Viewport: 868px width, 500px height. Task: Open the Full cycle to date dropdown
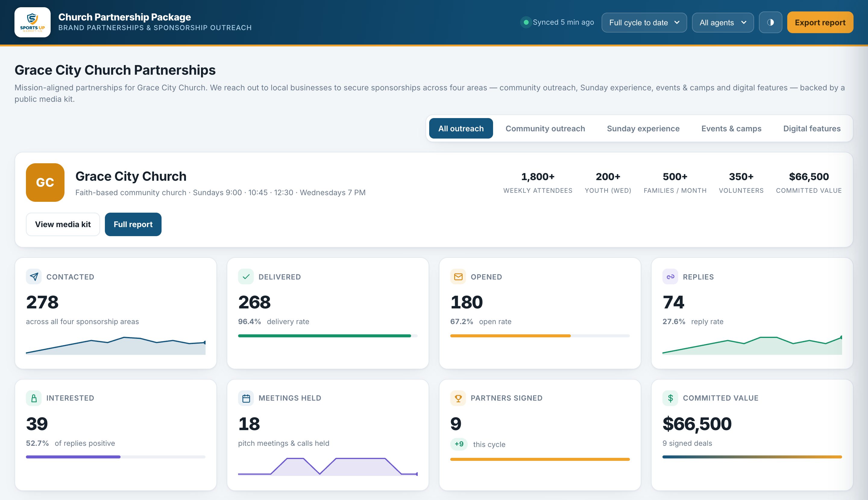[644, 23]
